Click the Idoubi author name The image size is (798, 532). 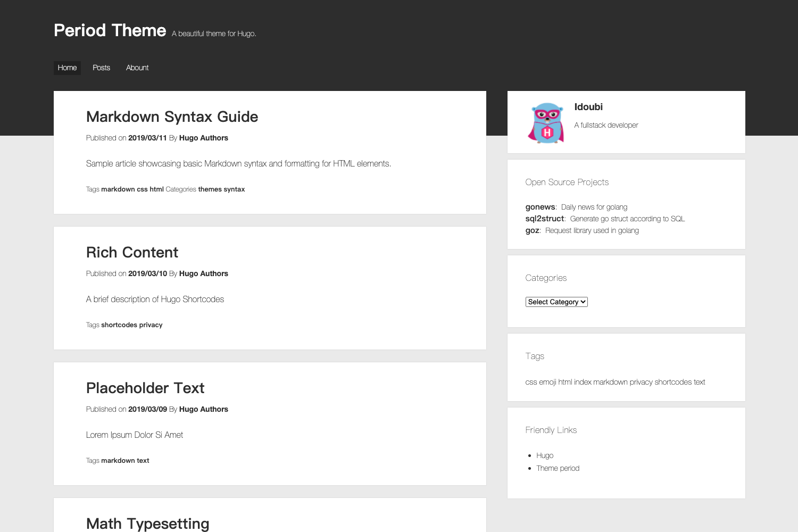coord(588,107)
